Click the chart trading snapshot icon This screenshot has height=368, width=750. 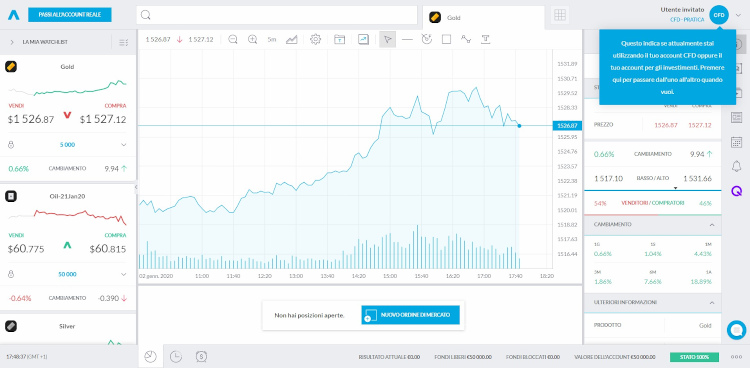(x=364, y=39)
